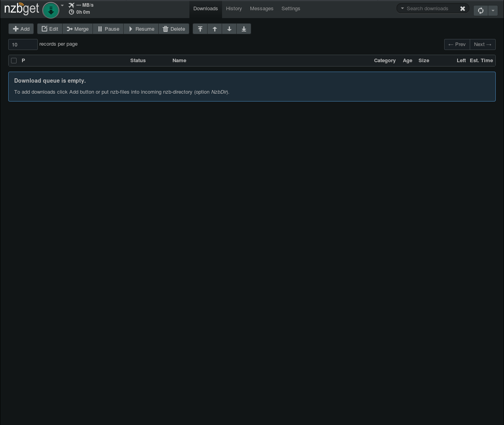This screenshot has width=504, height=425.
Task: Open the search filter dropdown
Action: [402, 8]
